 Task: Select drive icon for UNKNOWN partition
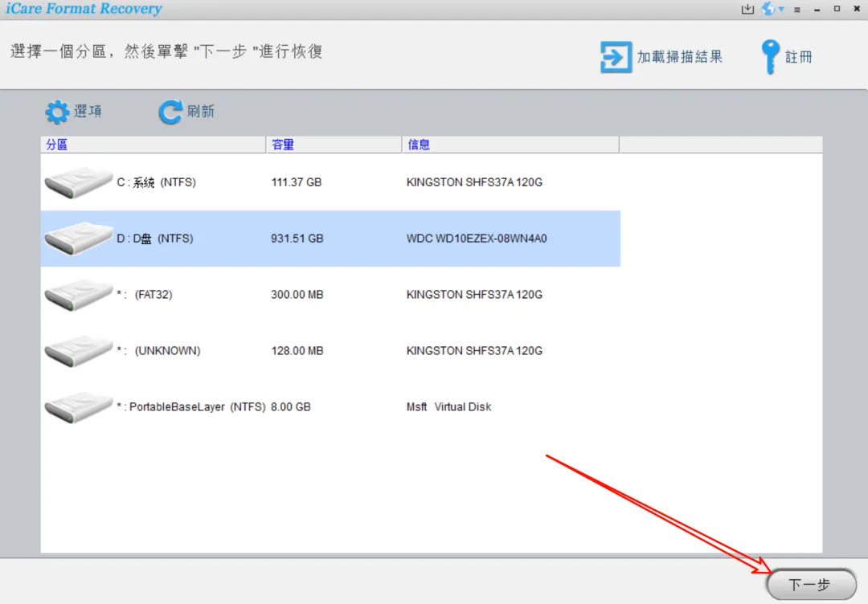[x=78, y=351]
